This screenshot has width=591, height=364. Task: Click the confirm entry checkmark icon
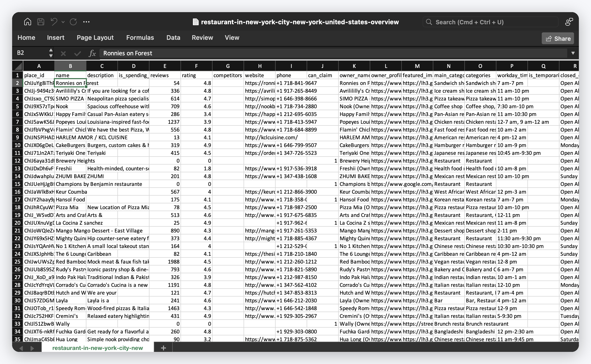coord(78,53)
